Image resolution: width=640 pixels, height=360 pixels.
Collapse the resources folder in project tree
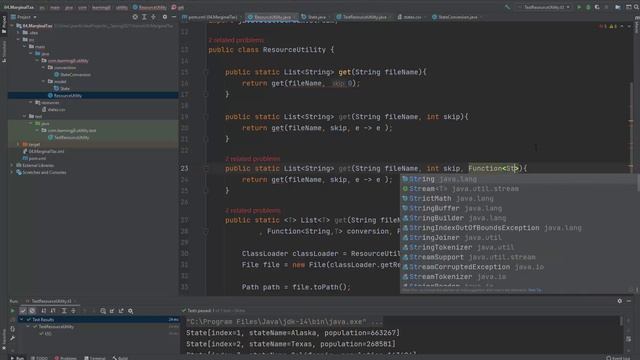(x=31, y=102)
